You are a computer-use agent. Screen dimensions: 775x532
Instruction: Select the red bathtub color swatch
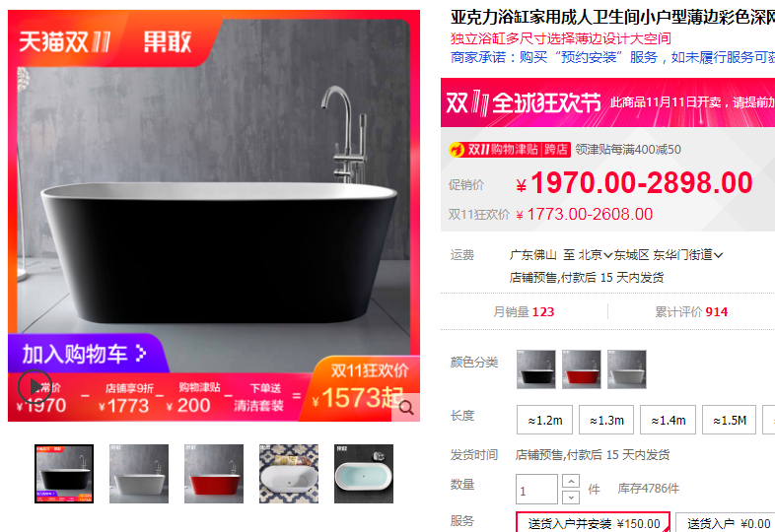582,369
